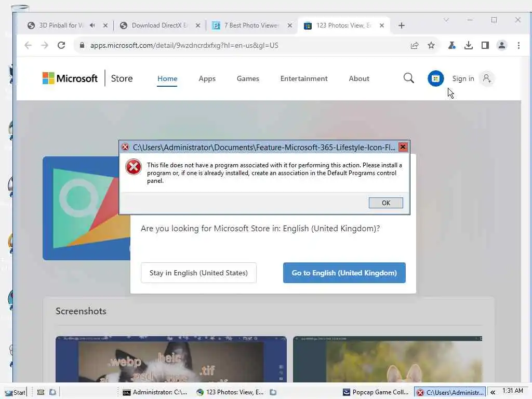The width and height of the screenshot is (532, 399).
Task: Click the Microsoft logo
Action: [70, 78]
